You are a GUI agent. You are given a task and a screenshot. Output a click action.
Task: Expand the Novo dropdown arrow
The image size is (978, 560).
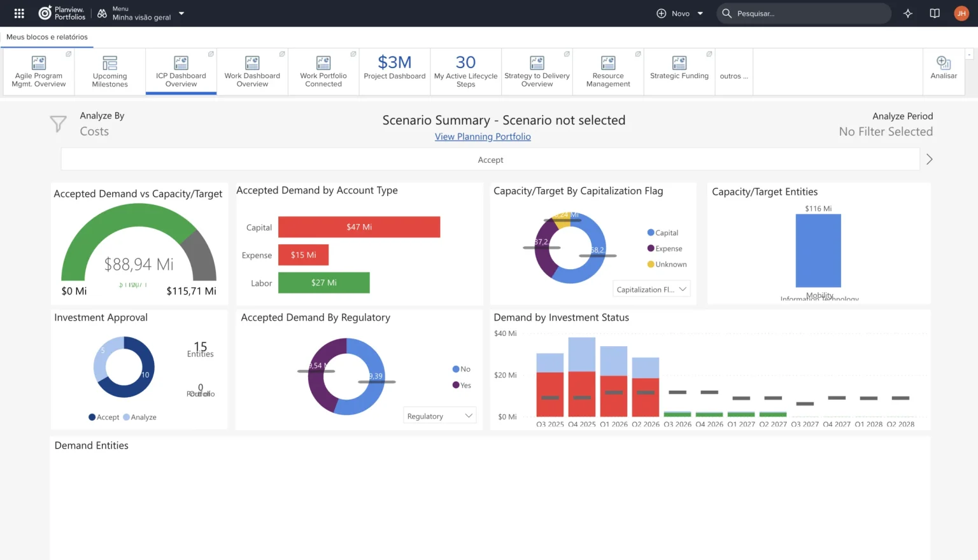(x=700, y=13)
